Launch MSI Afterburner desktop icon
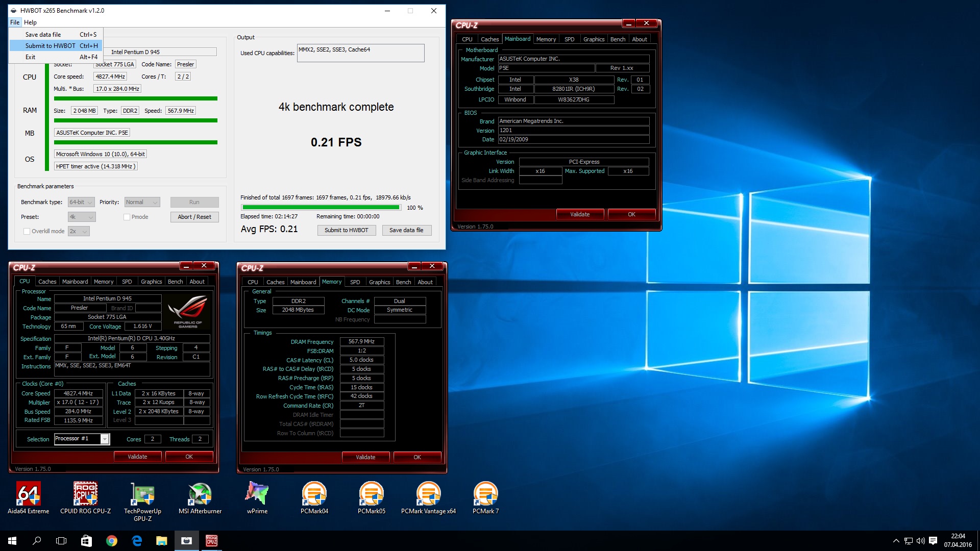 pos(200,497)
